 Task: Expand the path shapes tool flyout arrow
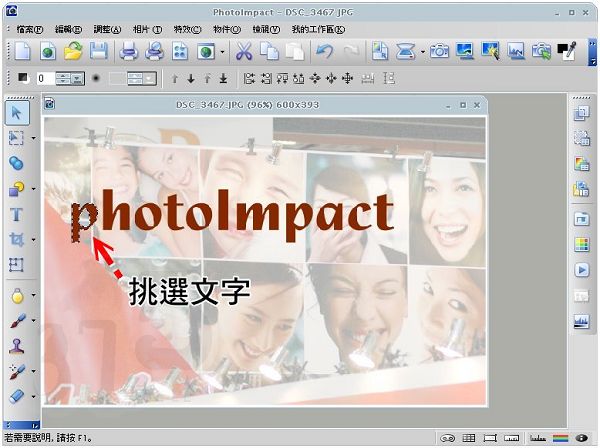coord(34,189)
